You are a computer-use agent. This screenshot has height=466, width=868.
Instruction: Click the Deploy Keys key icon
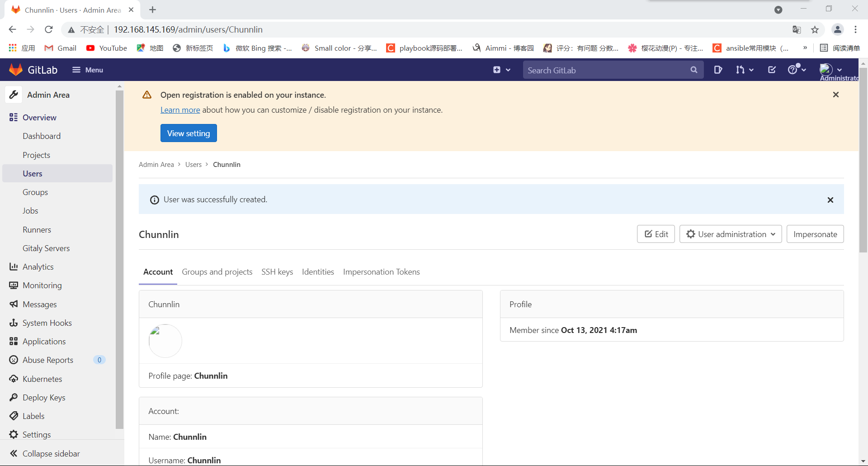tap(14, 398)
